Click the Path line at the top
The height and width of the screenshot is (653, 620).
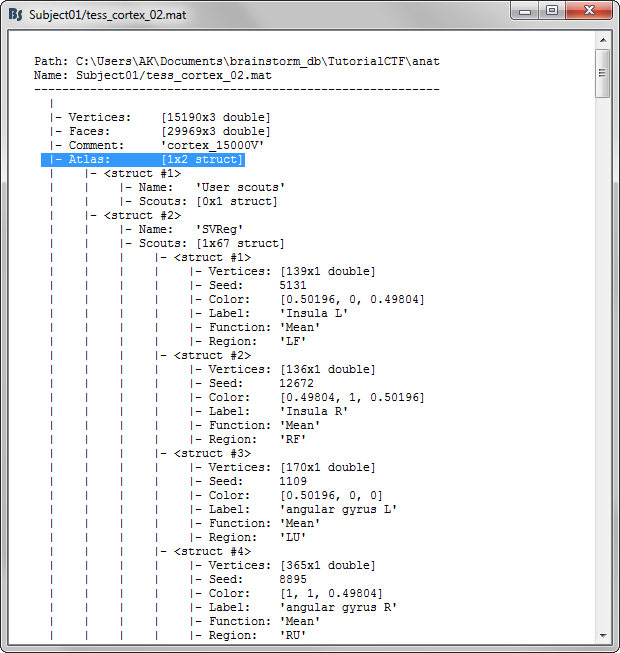(236, 61)
